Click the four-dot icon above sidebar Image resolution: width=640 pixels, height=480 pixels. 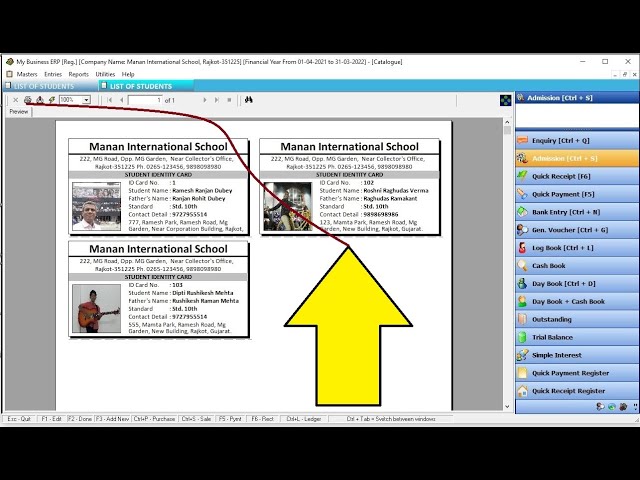[505, 100]
